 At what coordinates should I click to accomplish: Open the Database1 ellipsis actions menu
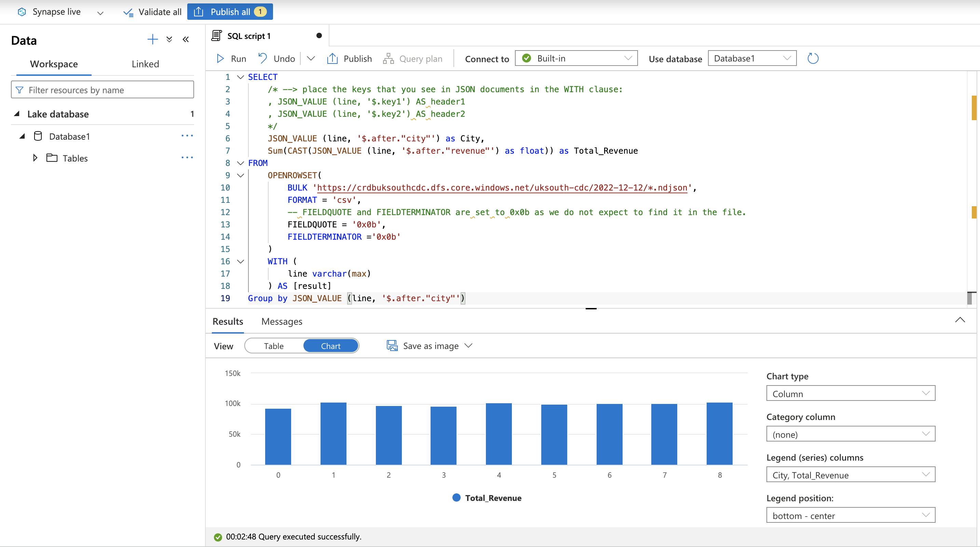[x=187, y=136]
